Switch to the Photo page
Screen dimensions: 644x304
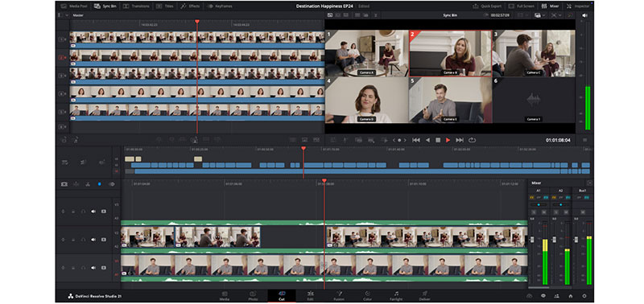253,296
